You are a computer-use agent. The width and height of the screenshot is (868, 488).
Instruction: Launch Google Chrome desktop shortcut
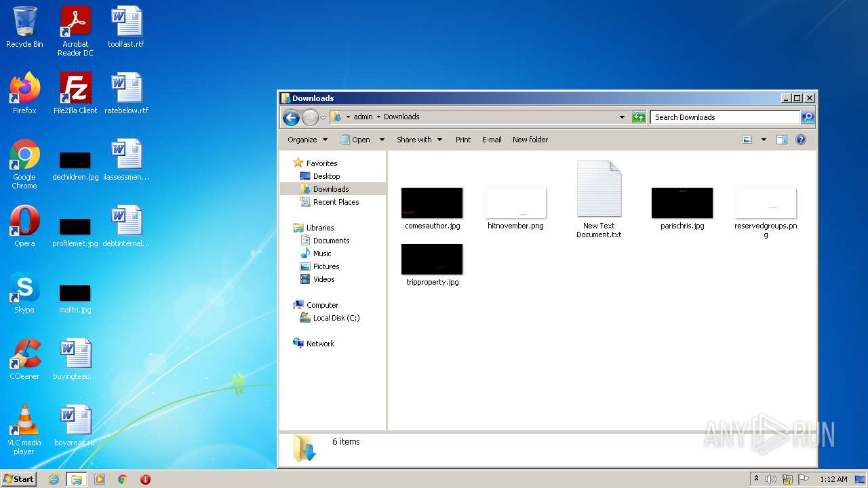[24, 163]
